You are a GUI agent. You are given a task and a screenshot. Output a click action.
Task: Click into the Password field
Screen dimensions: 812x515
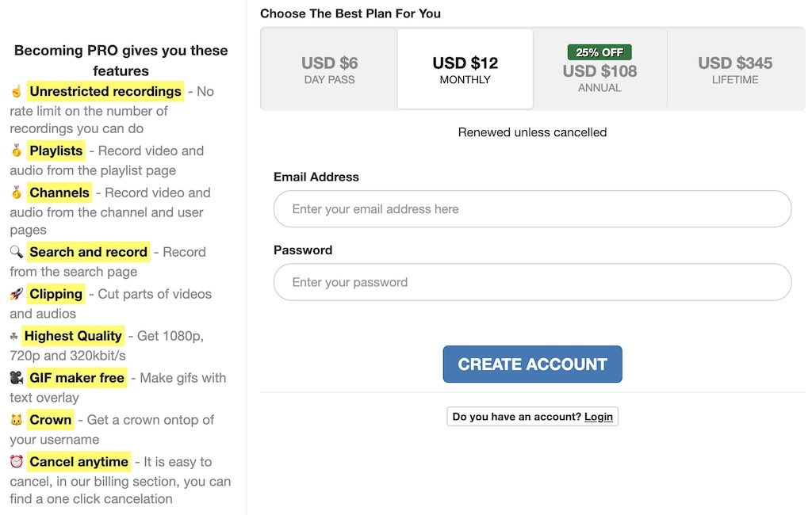[x=532, y=282]
